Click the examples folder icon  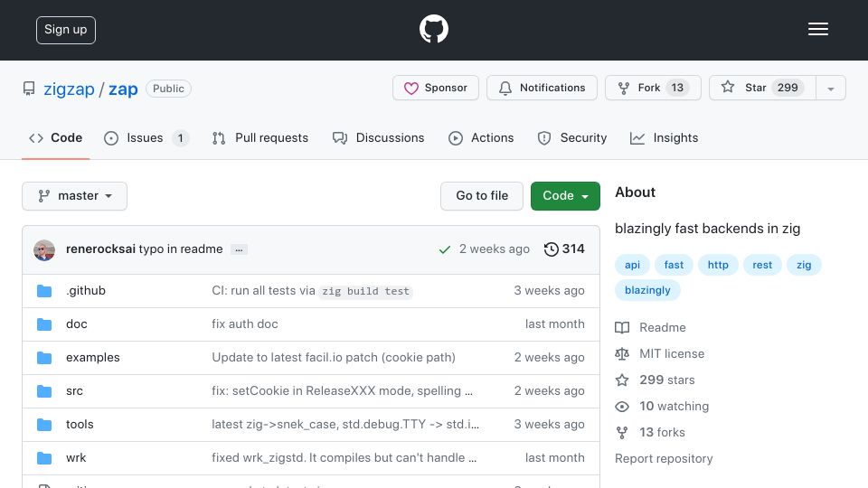[44, 358]
